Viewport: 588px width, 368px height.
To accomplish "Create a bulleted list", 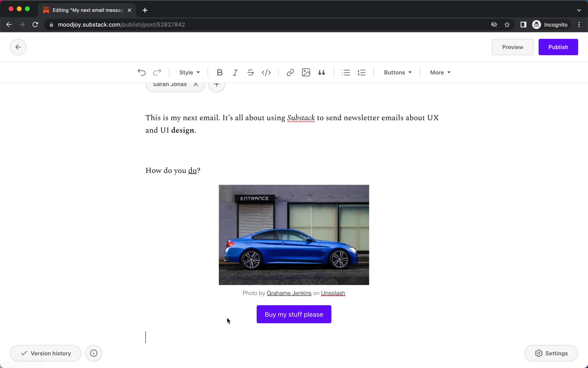I will click(346, 72).
